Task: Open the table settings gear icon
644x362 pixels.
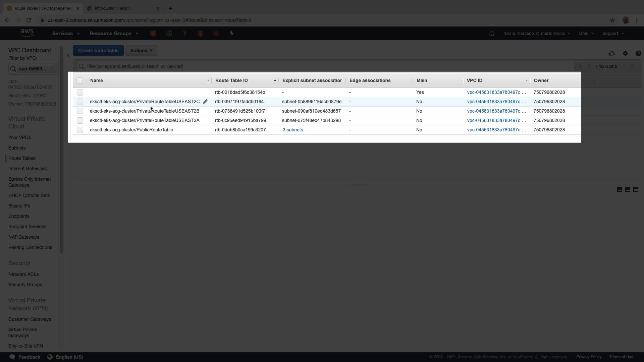Action: point(625,54)
